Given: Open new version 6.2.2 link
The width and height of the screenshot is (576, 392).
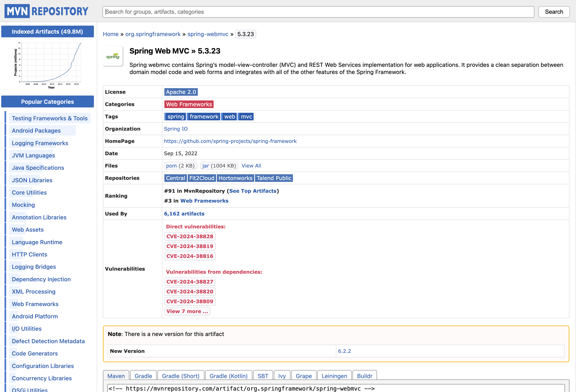Looking at the screenshot, I should point(344,351).
